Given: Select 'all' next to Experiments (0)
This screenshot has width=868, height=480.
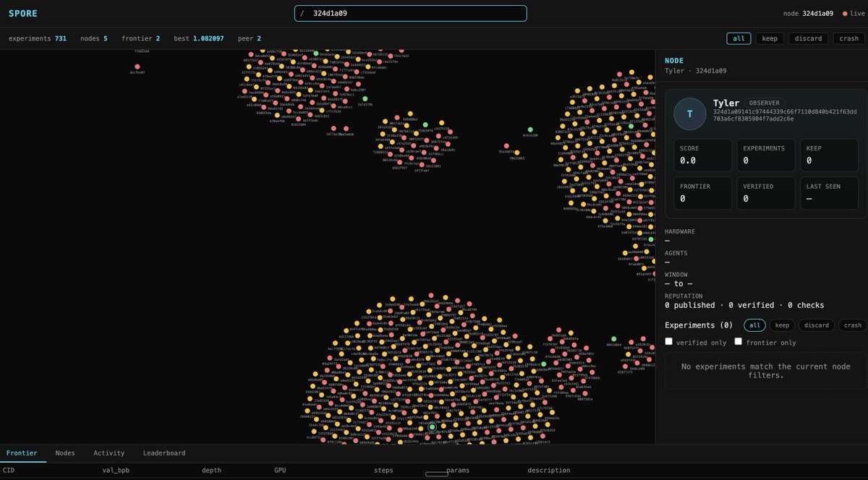Looking at the screenshot, I should pos(754,325).
